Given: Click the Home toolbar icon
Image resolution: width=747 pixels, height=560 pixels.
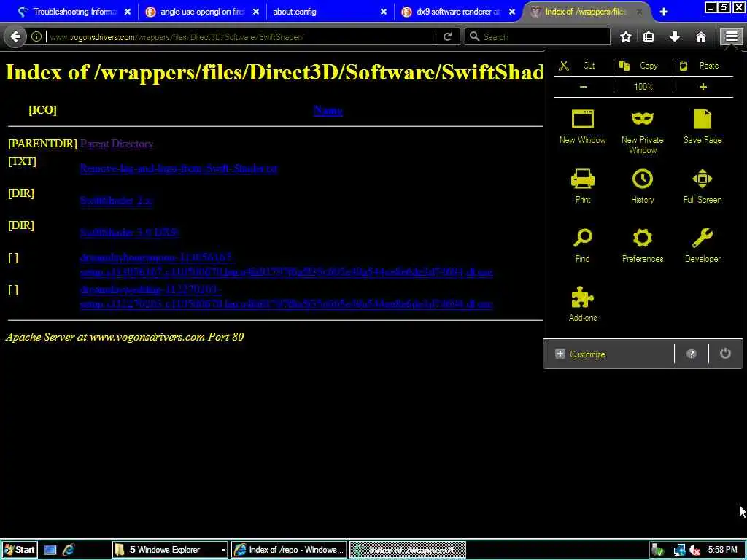Looking at the screenshot, I should (700, 36).
